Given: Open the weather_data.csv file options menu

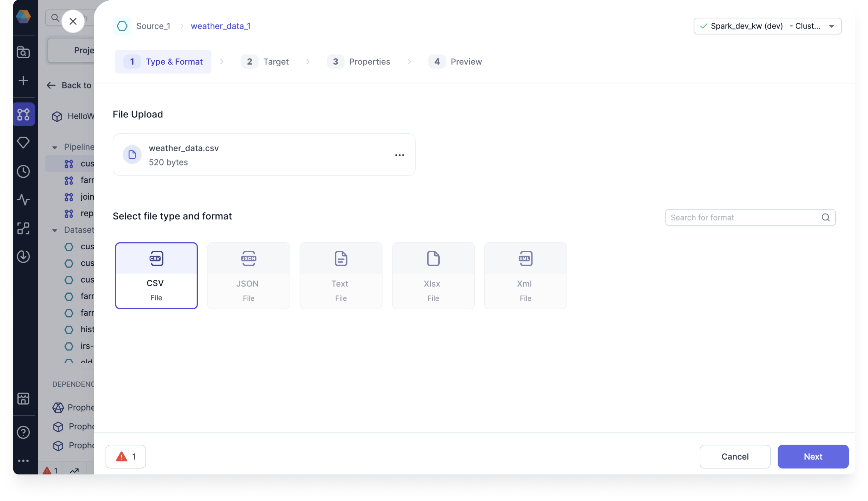Looking at the screenshot, I should [399, 155].
